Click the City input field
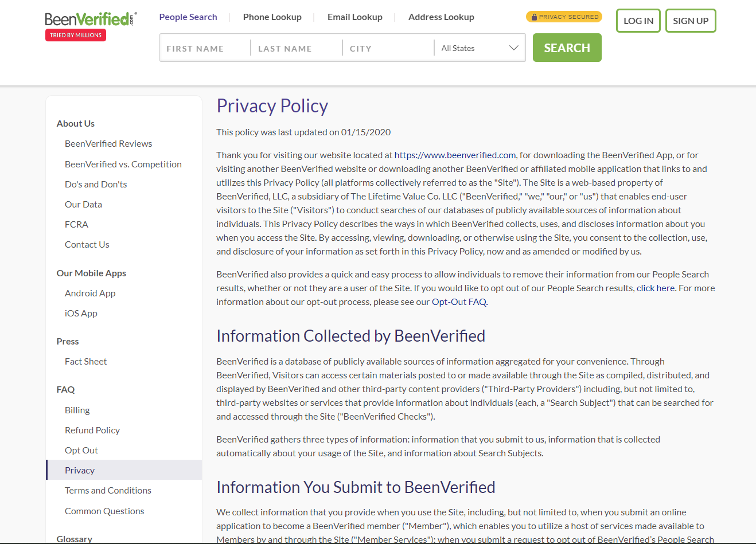 (388, 48)
